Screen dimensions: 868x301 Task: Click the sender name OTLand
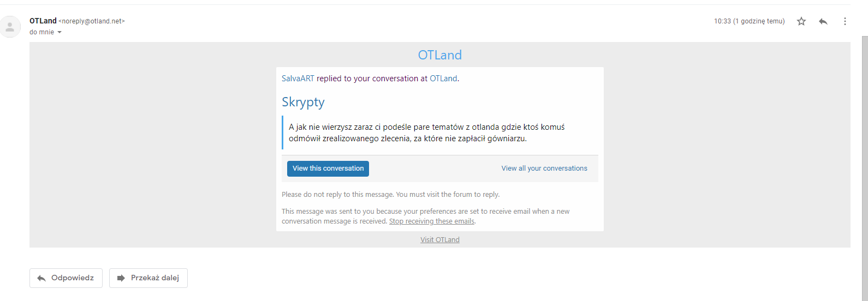[x=43, y=21]
